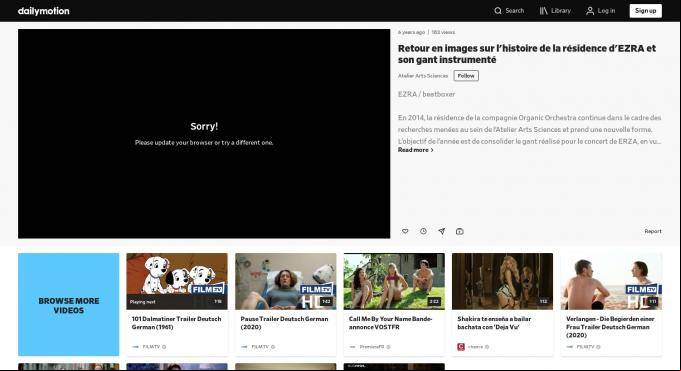
Task: Click the heart like icon
Action: point(405,231)
